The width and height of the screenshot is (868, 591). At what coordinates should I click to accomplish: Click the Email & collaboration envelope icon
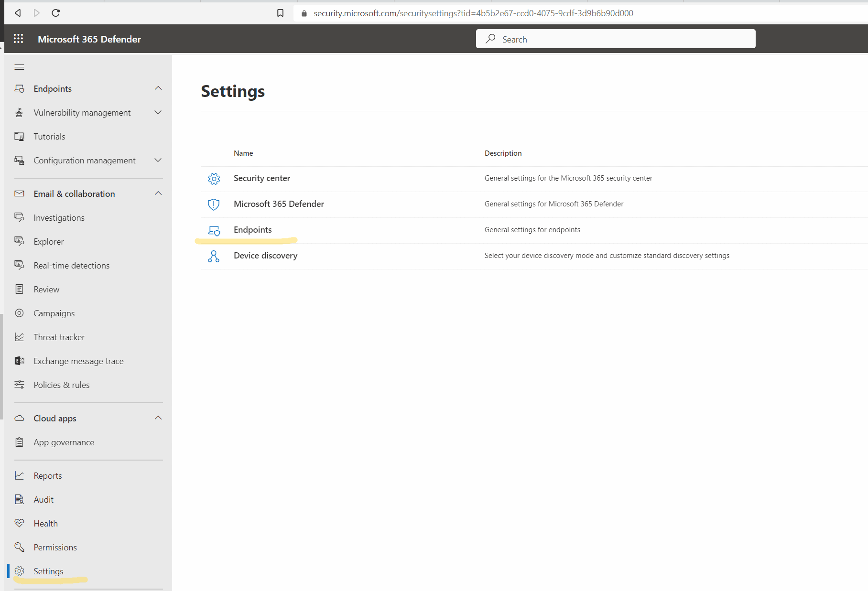tap(19, 193)
